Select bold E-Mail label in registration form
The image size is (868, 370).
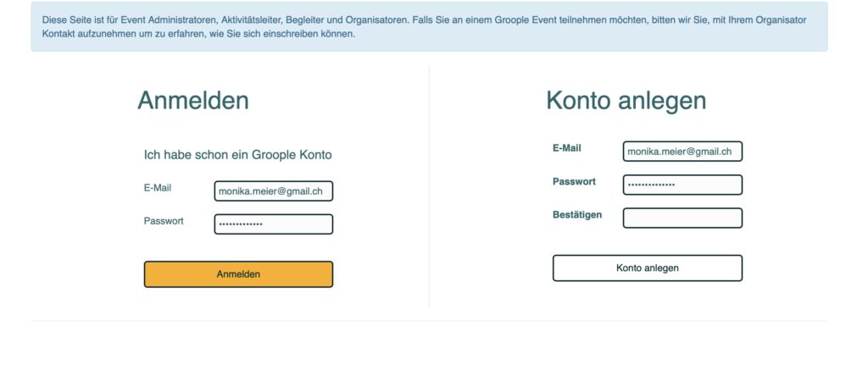(567, 148)
